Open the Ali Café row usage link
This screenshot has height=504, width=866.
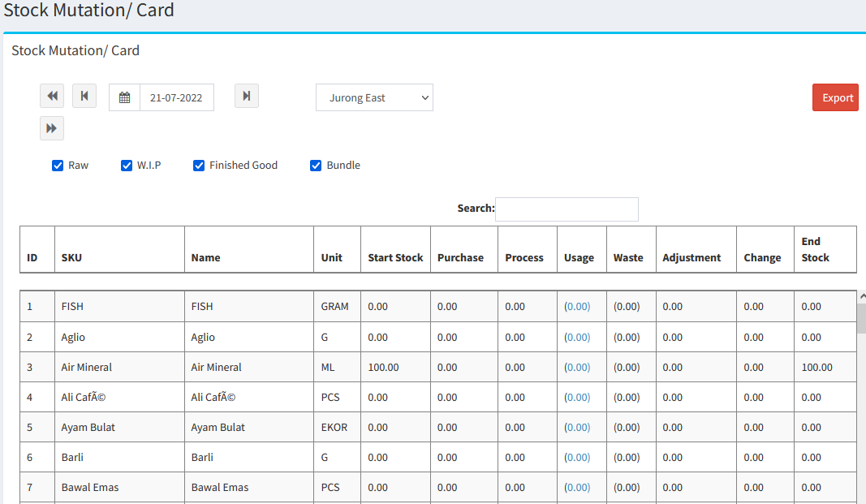point(577,398)
